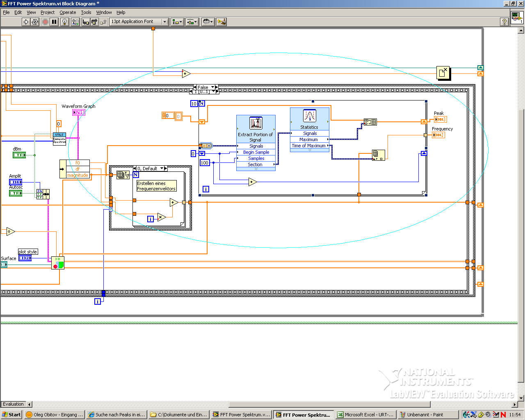Click the horizontal scrollbar thumb
The image size is (525, 420).
coord(330,404)
